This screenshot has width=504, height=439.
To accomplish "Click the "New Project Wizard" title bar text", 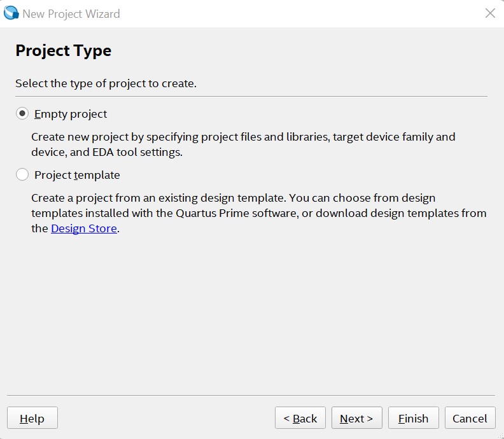I will point(71,13).
